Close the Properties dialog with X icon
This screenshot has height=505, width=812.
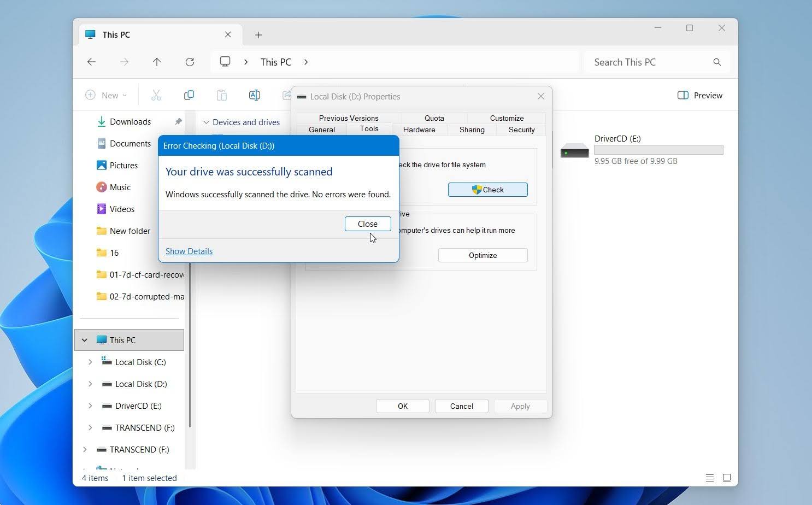click(541, 96)
